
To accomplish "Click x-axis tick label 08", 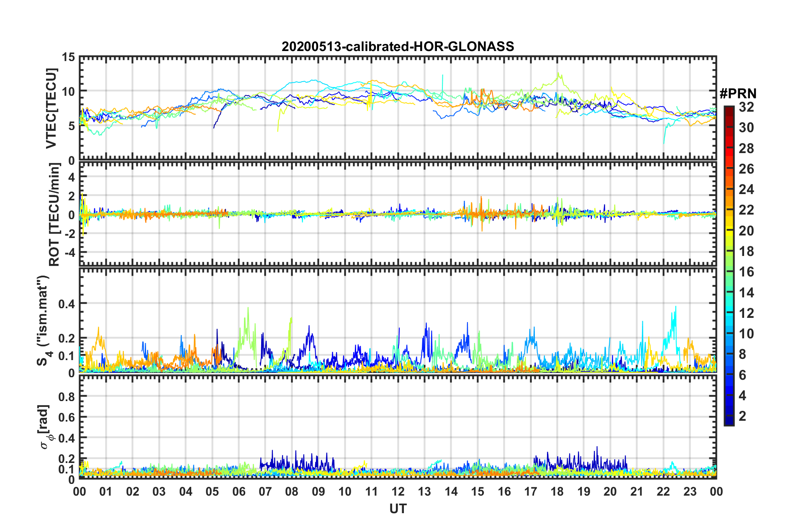I will 292,491.
